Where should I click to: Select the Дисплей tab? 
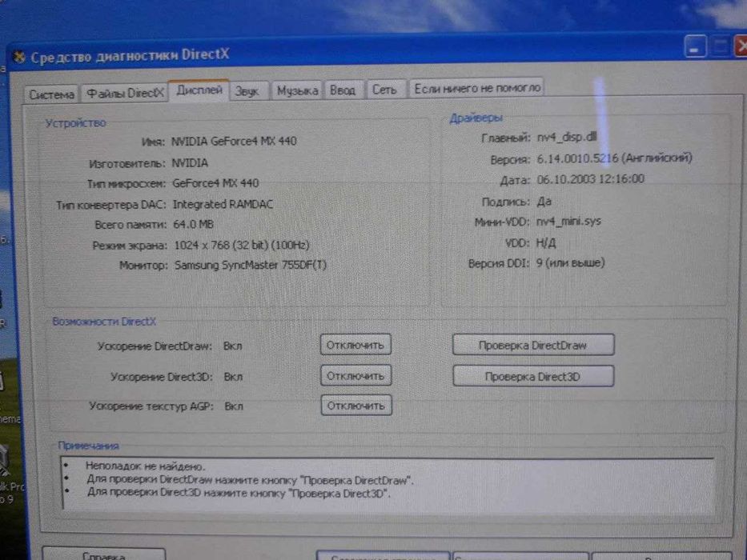coord(199,90)
